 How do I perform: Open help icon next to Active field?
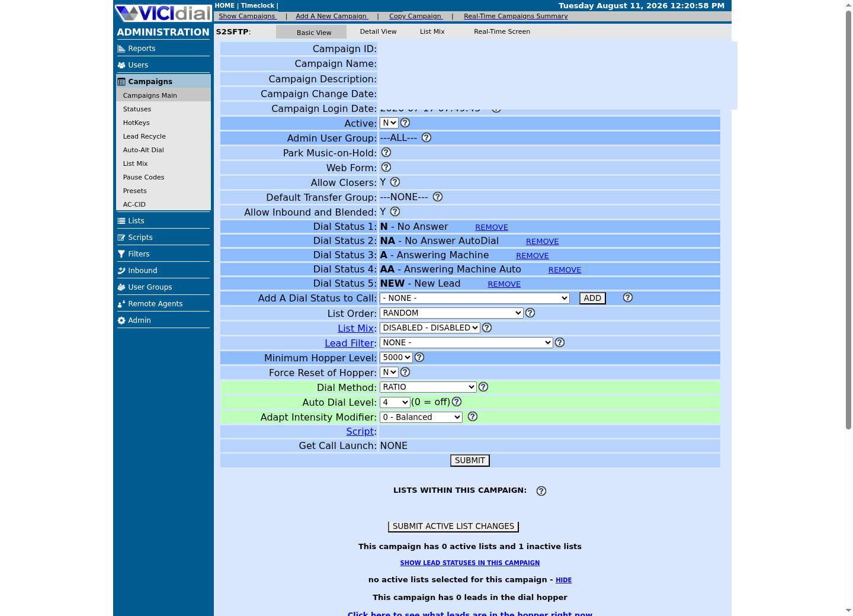[405, 123]
